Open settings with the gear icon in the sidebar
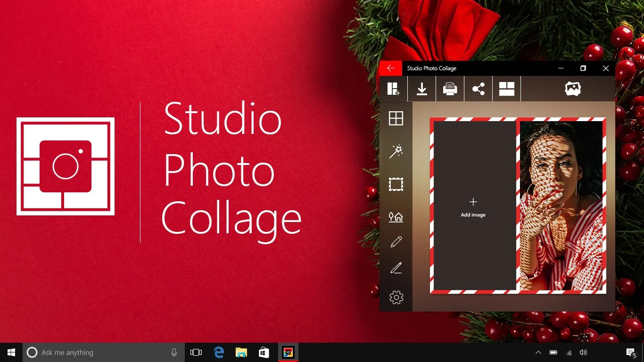 click(x=396, y=297)
